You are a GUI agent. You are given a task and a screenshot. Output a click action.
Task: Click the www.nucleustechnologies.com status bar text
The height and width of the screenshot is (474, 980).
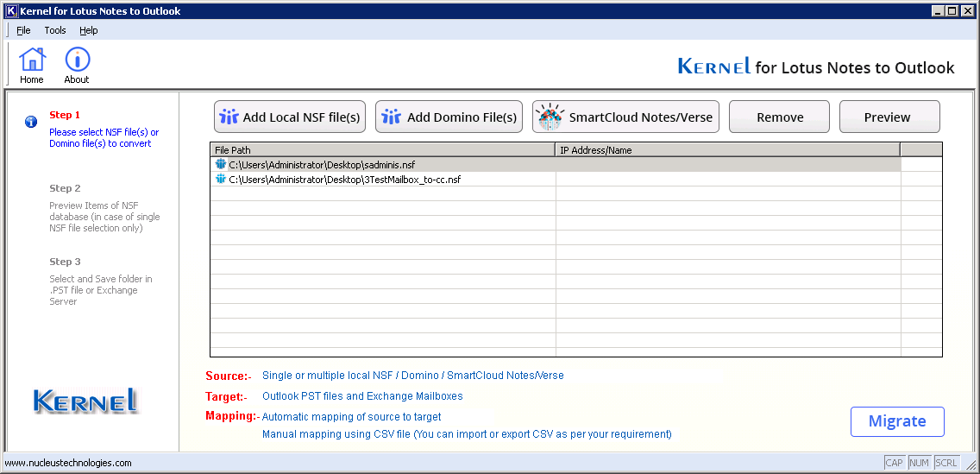click(68, 463)
